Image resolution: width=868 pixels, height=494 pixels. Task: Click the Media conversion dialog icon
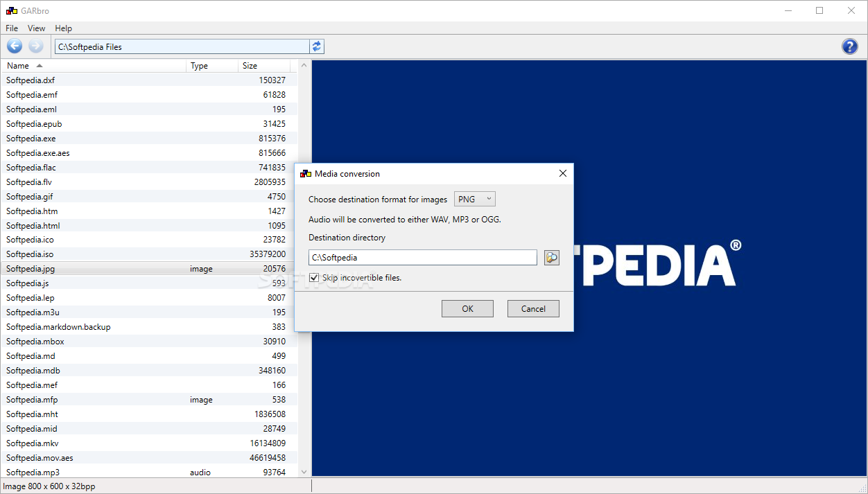305,174
